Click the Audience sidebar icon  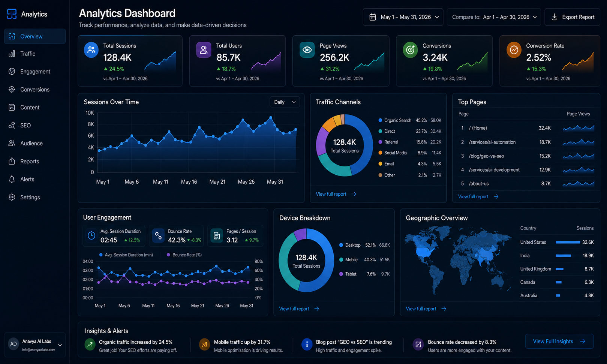click(12, 143)
